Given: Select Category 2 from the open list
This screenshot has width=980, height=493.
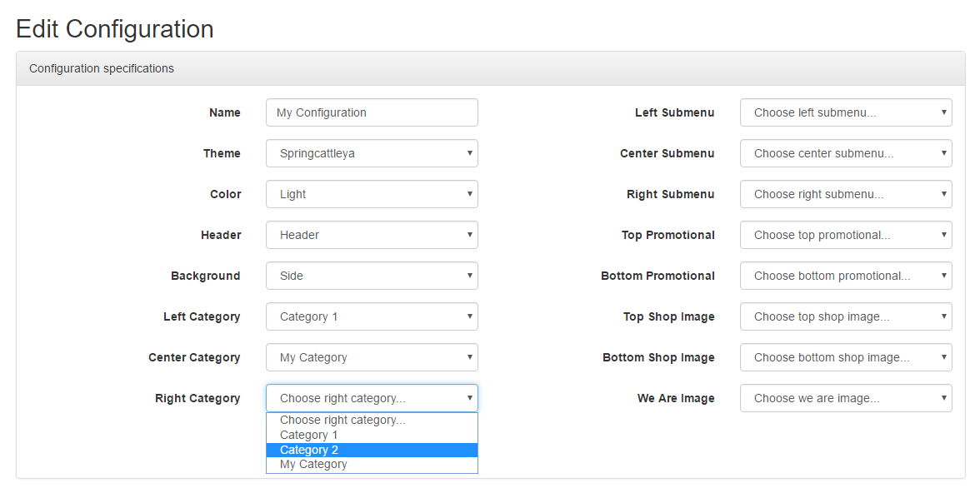Looking at the screenshot, I should point(372,450).
